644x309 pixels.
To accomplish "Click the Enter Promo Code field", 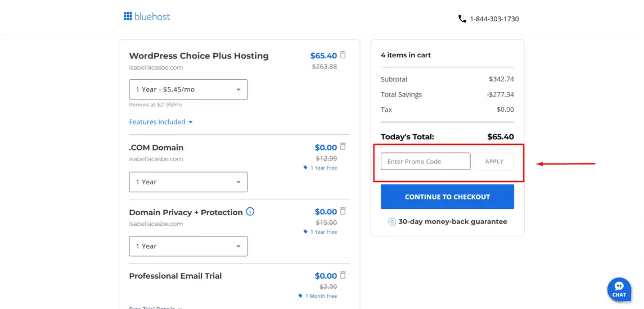I will [426, 161].
